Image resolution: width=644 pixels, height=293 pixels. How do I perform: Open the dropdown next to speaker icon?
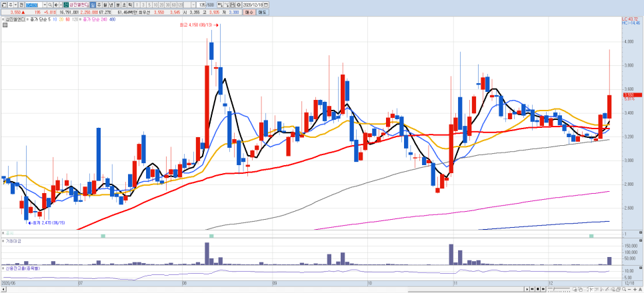61,5
